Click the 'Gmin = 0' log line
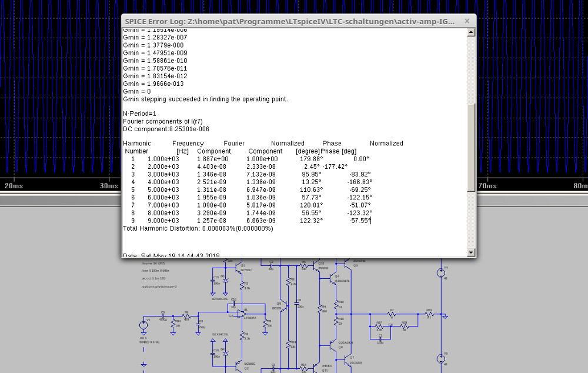 pyautogui.click(x=137, y=91)
